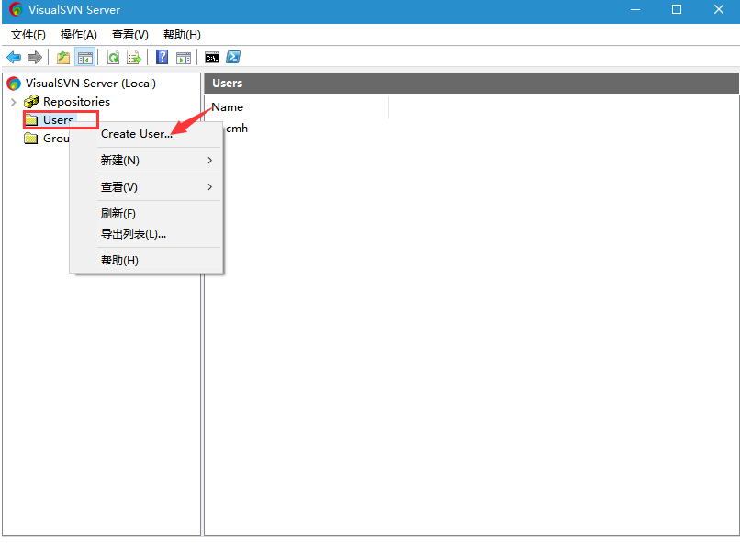Select the cmh user entry
Viewport: 740px width, 560px height.
pos(237,129)
